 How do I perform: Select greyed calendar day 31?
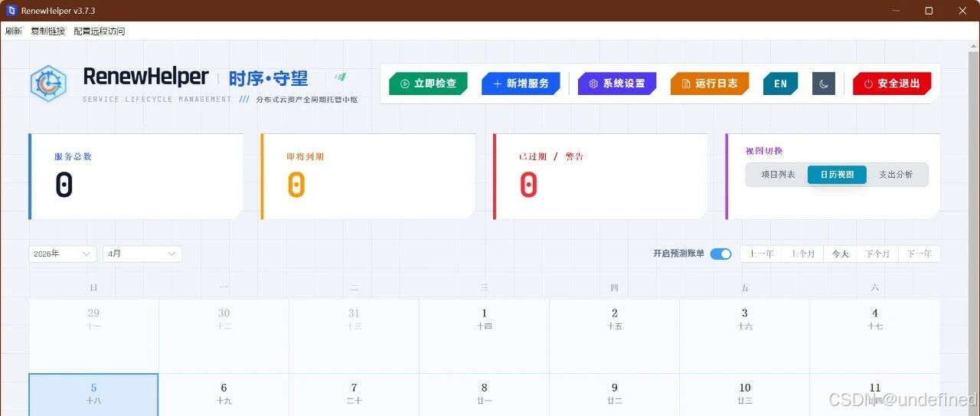pyautogui.click(x=354, y=336)
